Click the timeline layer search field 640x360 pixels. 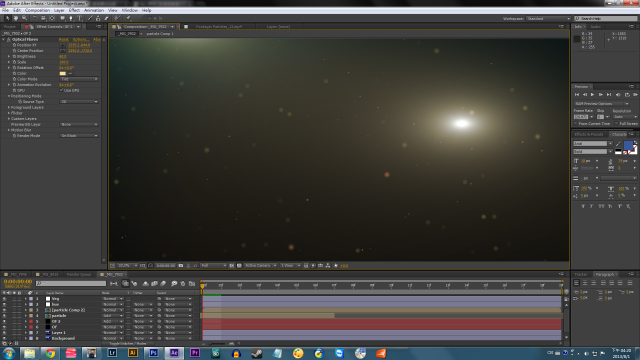pyautogui.click(x=71, y=283)
